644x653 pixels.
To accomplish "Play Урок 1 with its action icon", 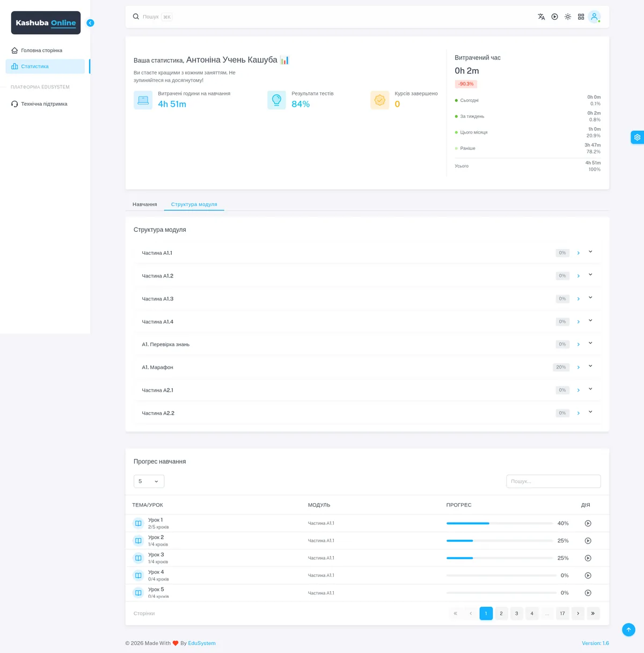I will pos(588,523).
